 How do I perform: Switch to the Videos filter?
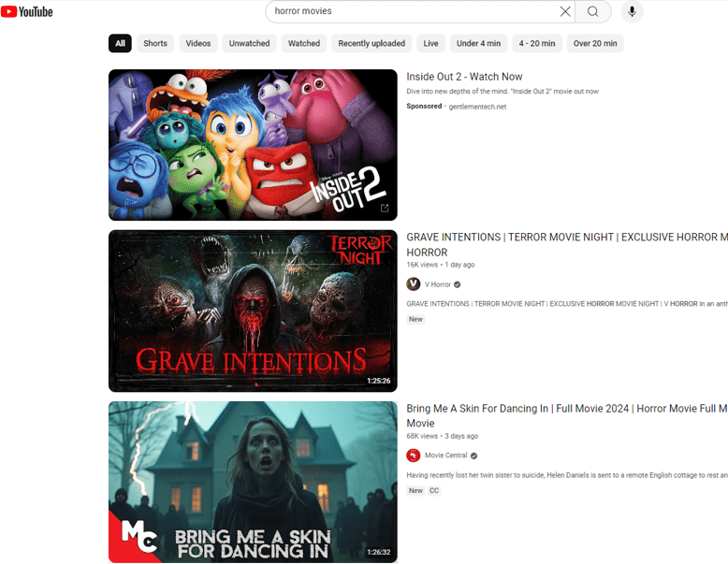pos(198,43)
